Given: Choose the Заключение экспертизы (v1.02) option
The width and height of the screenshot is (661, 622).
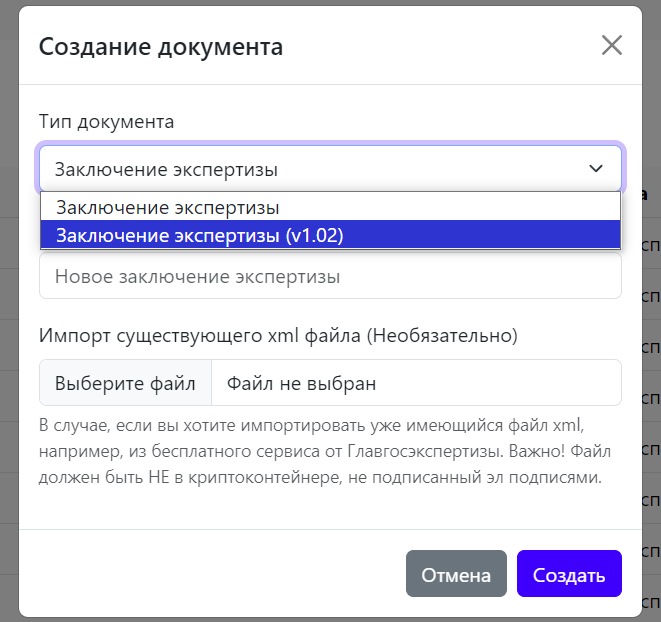Looking at the screenshot, I should [200, 235].
